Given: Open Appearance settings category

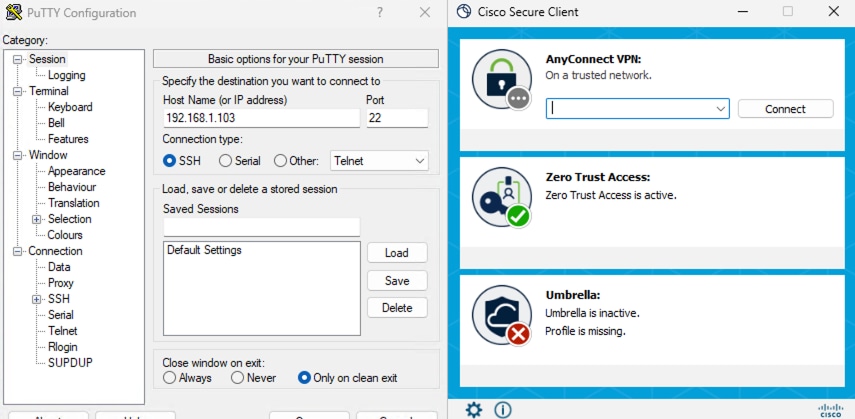Looking at the screenshot, I should [76, 171].
